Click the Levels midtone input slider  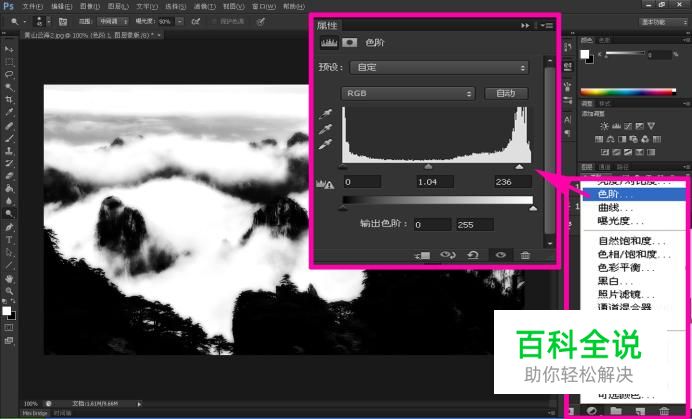[428, 166]
